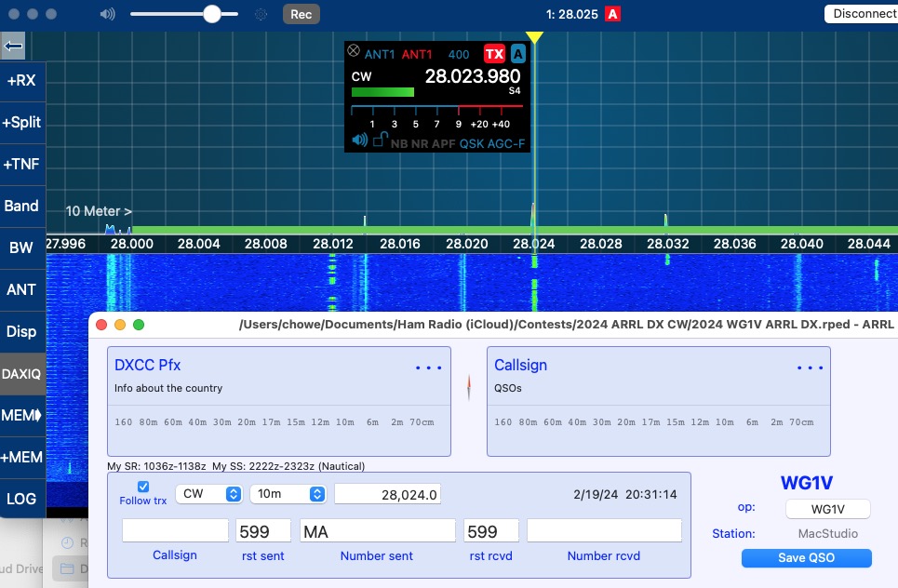The width and height of the screenshot is (898, 588).
Task: Uncheck the Follow trx checkbox
Action: tap(143, 487)
